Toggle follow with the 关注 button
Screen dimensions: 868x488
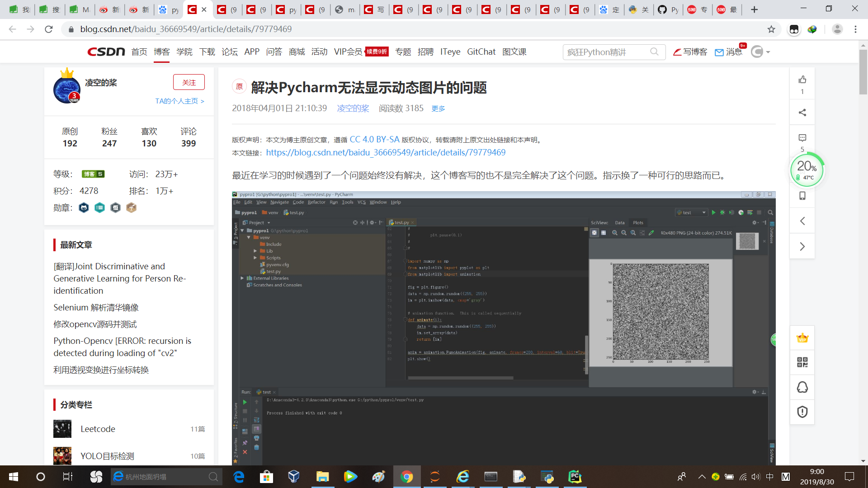pyautogui.click(x=189, y=82)
